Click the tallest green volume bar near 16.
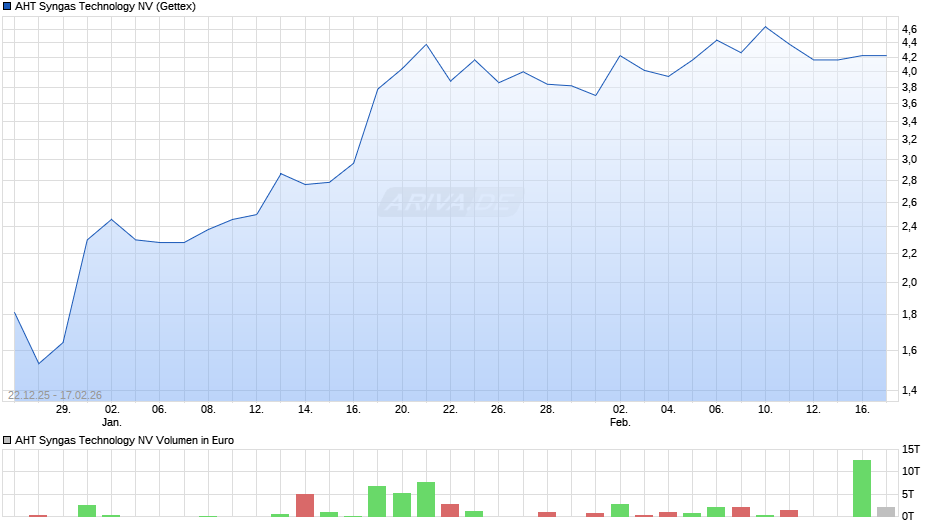 coord(862,488)
